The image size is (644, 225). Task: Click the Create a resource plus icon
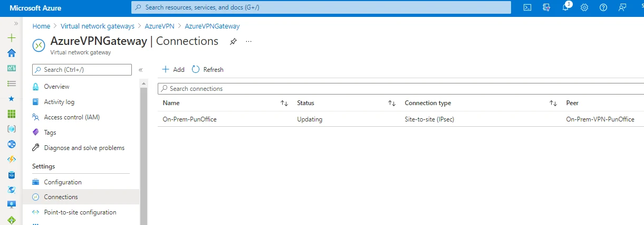11,38
